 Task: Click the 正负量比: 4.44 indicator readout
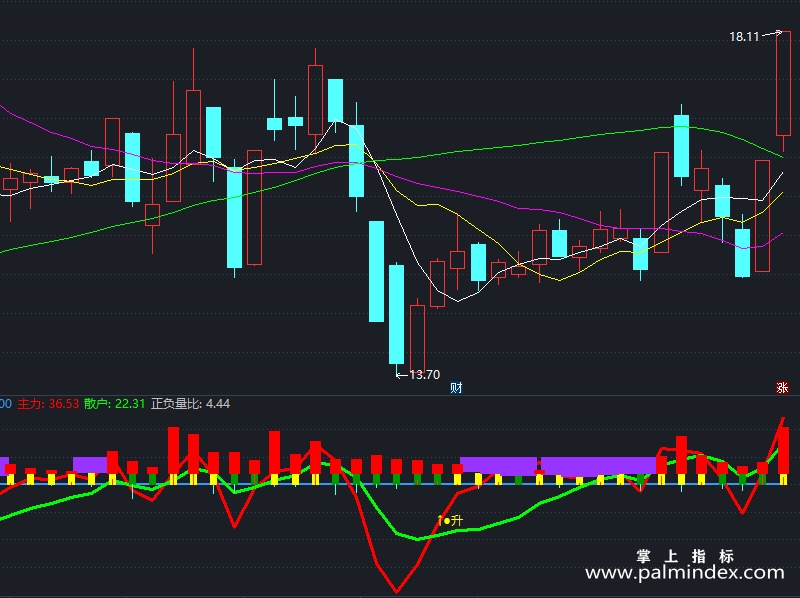190,404
